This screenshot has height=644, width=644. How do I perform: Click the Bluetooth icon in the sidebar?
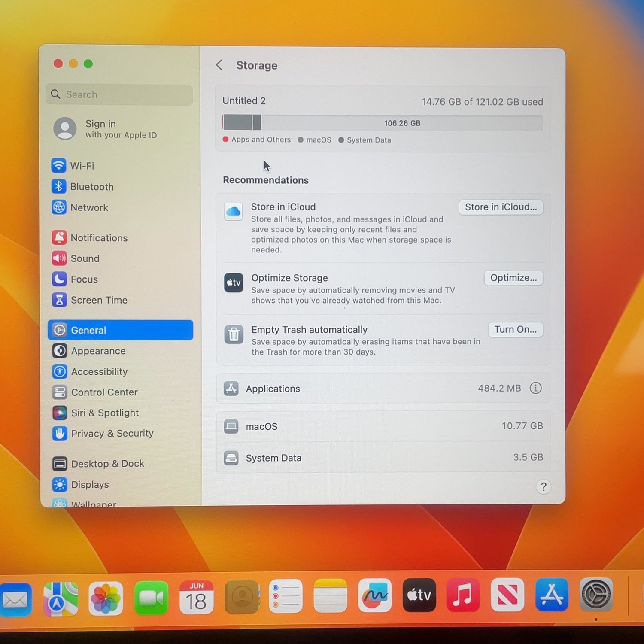click(59, 186)
